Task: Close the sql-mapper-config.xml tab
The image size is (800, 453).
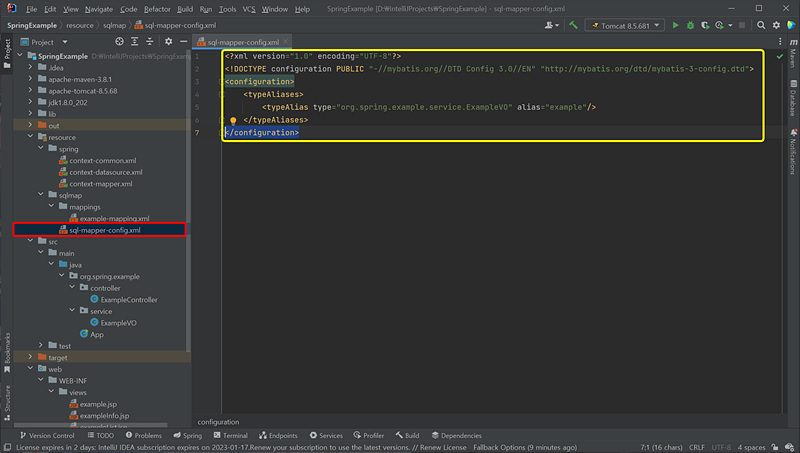Action: [286, 42]
